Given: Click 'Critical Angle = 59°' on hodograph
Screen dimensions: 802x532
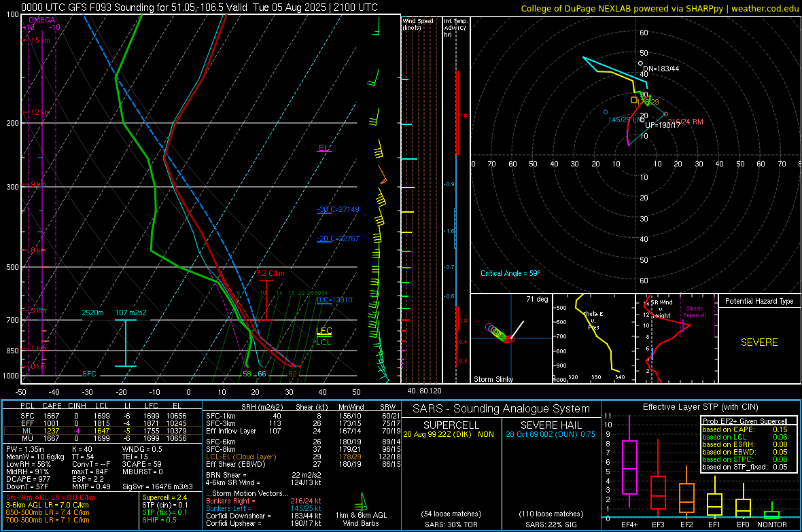Looking at the screenshot, I should point(510,273).
